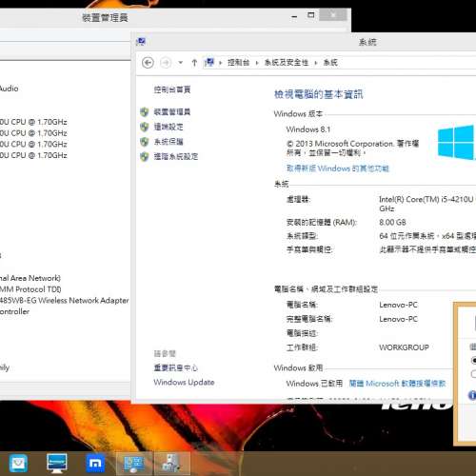The height and width of the screenshot is (476, 476).
Task: Click the Forward arrow in System window
Action: 166,63
